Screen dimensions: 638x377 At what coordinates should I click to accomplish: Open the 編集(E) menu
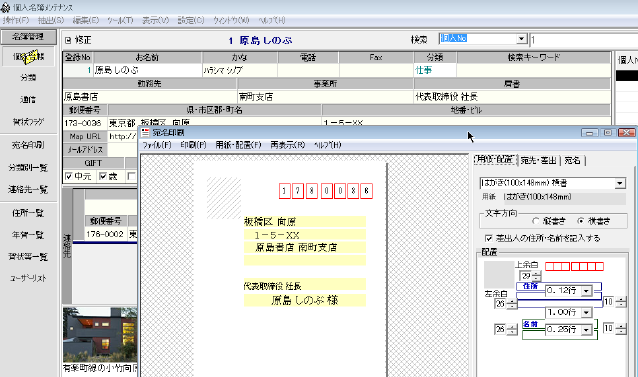coord(86,20)
